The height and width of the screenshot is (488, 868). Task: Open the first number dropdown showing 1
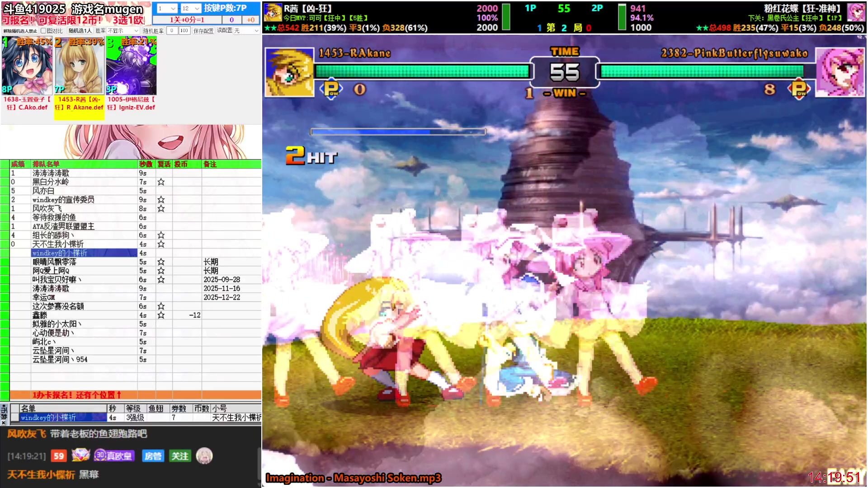point(166,8)
